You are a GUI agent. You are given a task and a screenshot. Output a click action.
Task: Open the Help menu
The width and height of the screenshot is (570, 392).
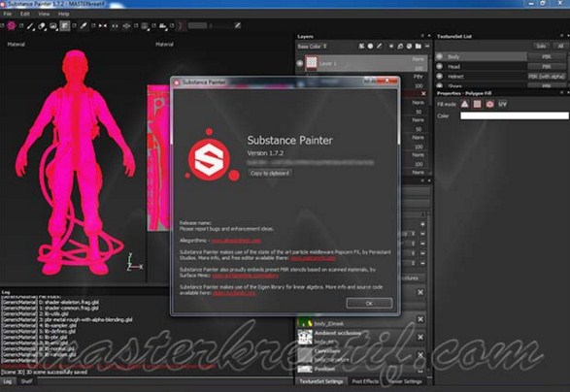(x=64, y=14)
